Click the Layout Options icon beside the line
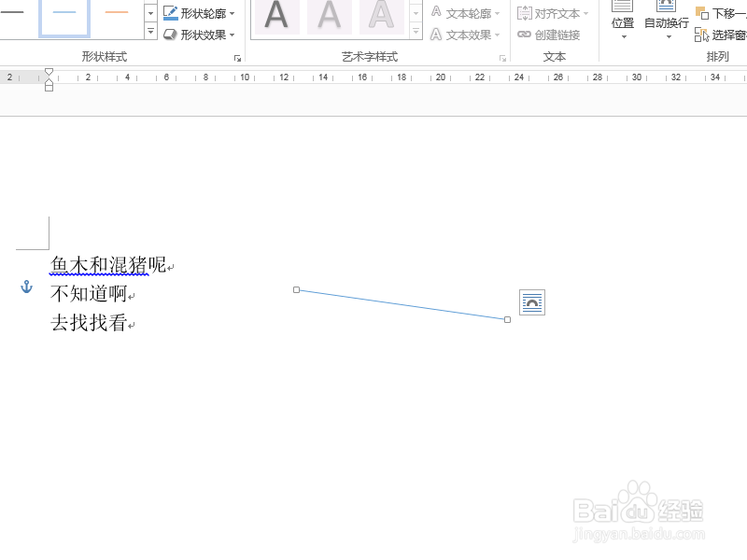The height and width of the screenshot is (560, 747). [x=531, y=301]
